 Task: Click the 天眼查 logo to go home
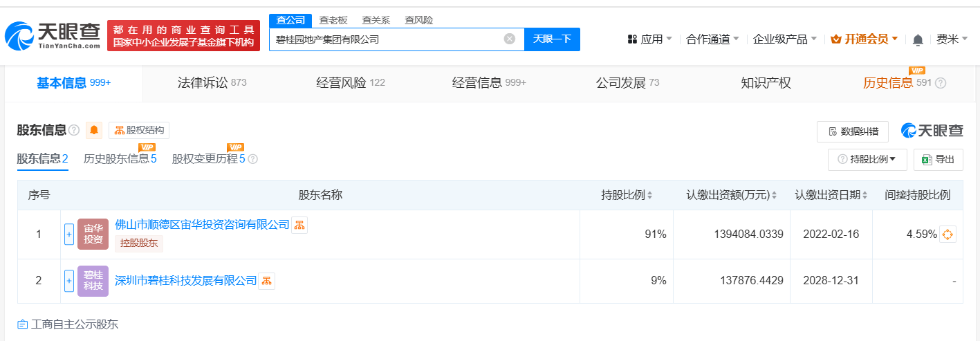point(53,36)
